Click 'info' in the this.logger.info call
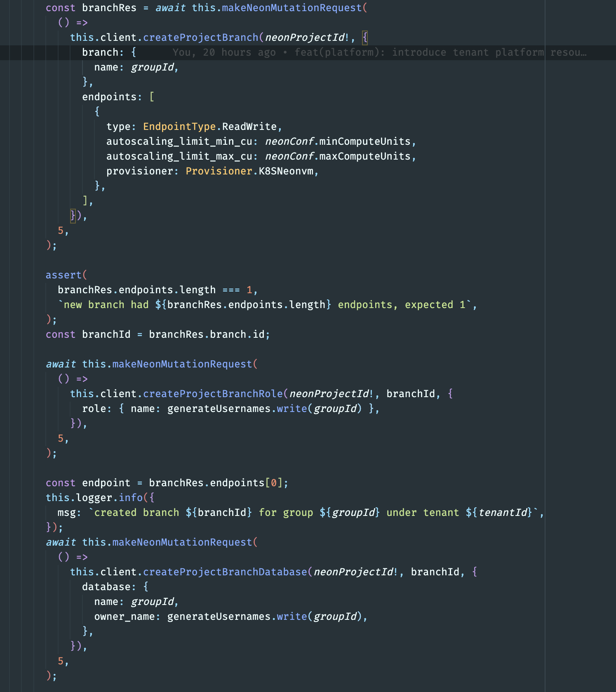The width and height of the screenshot is (616, 692). click(x=131, y=498)
